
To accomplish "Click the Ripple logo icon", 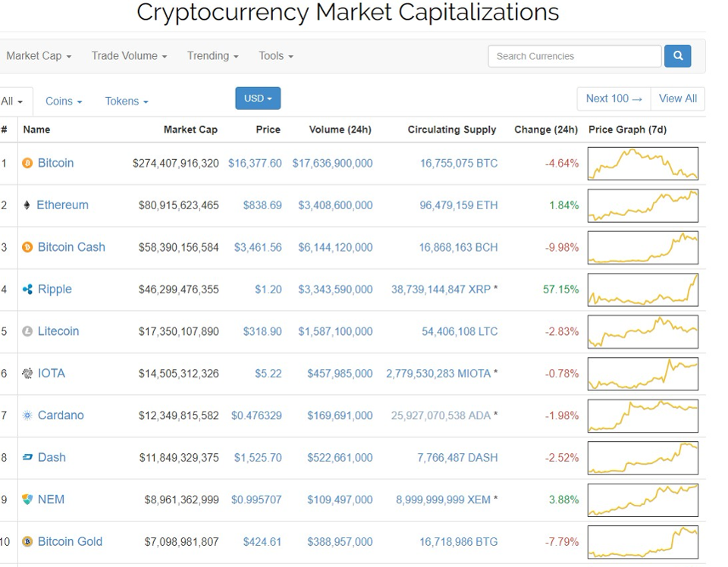I will tap(28, 290).
